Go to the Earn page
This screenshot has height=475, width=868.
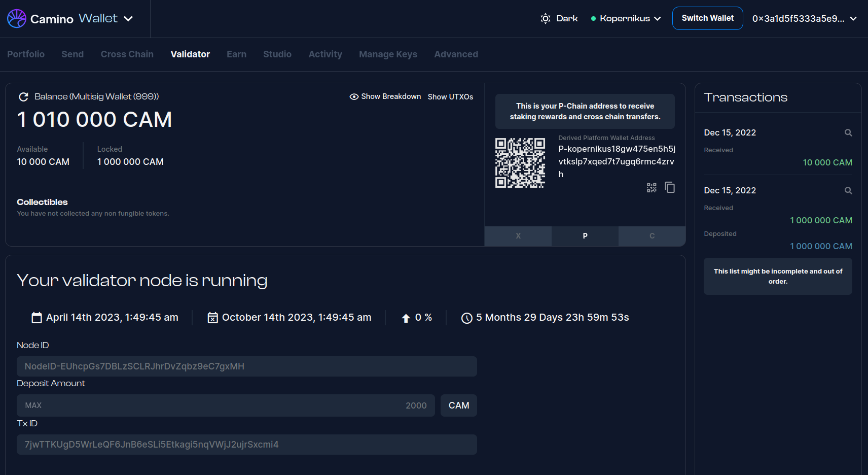[x=236, y=54]
